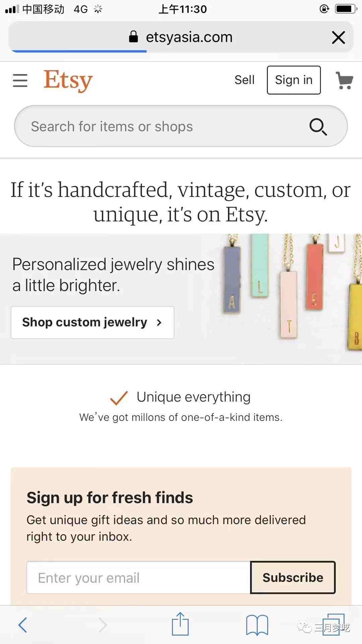Show open tabs in browser
Viewport: 362px width, 644px height.
pyautogui.click(x=333, y=624)
